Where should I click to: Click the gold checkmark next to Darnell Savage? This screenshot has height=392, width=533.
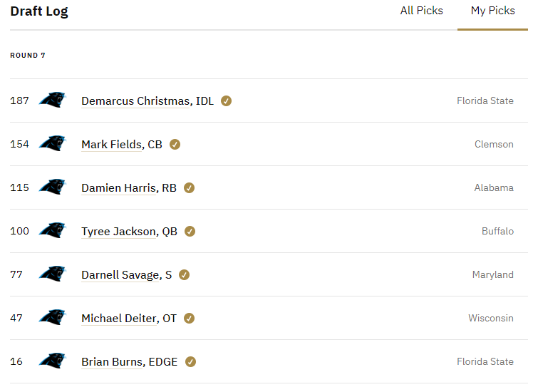pyautogui.click(x=185, y=274)
